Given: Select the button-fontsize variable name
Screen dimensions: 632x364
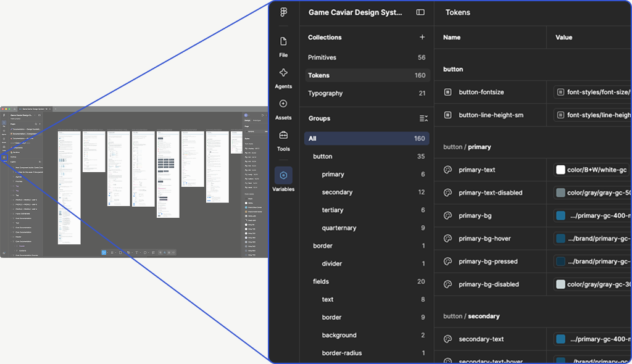Looking at the screenshot, I should click(481, 92).
